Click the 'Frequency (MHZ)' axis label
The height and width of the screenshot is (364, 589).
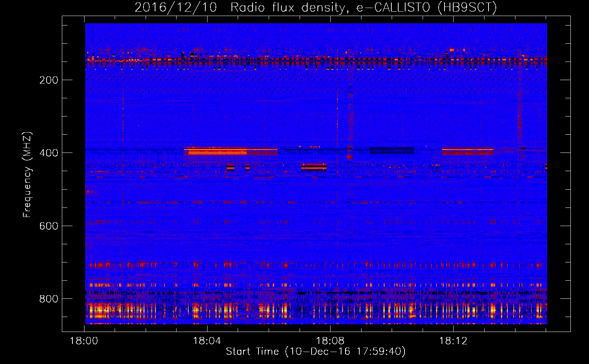click(27, 175)
